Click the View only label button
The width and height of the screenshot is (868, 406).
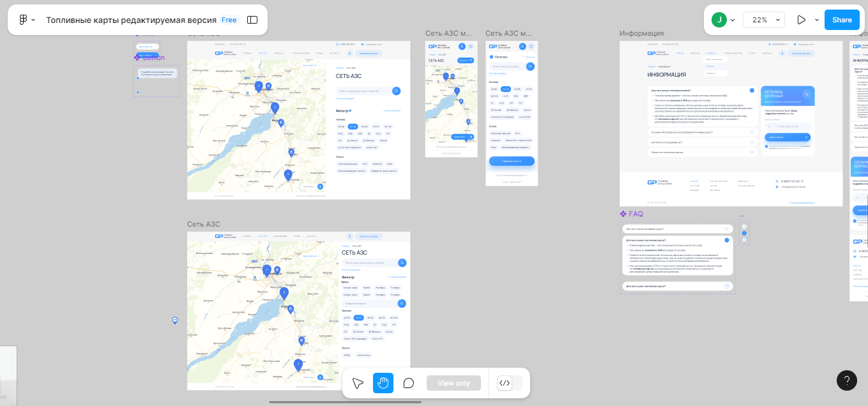(x=453, y=383)
